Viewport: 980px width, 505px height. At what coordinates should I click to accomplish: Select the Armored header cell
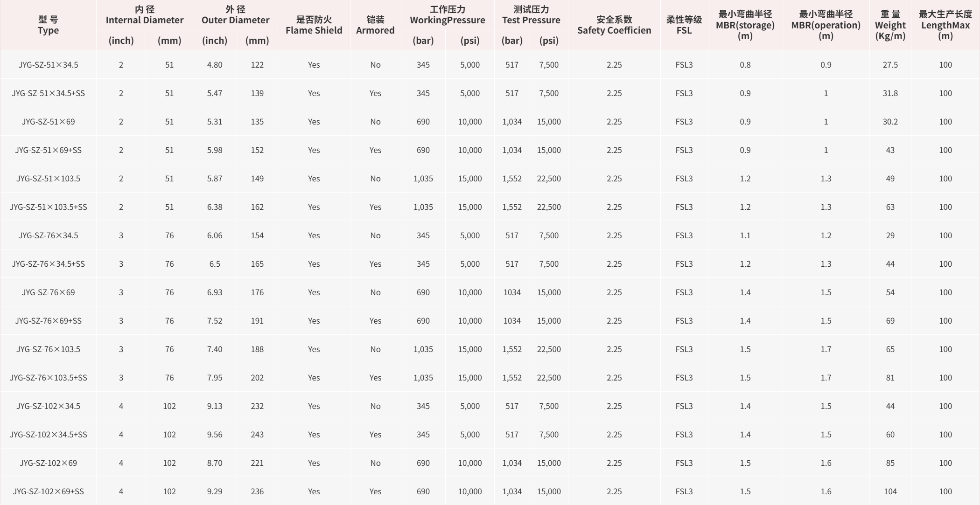[375, 25]
